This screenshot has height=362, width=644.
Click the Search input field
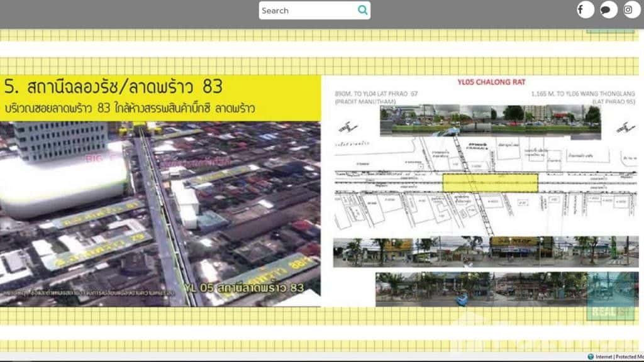pos(307,11)
